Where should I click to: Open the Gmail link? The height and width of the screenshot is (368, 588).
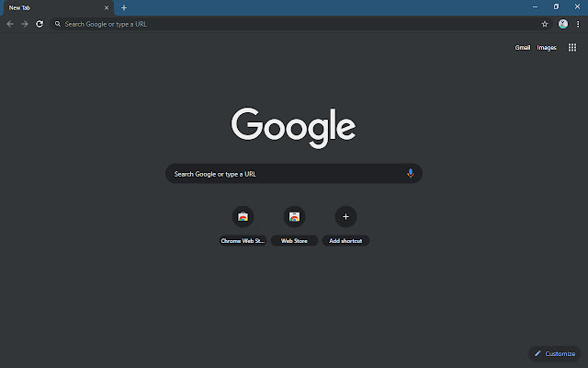[x=523, y=47]
